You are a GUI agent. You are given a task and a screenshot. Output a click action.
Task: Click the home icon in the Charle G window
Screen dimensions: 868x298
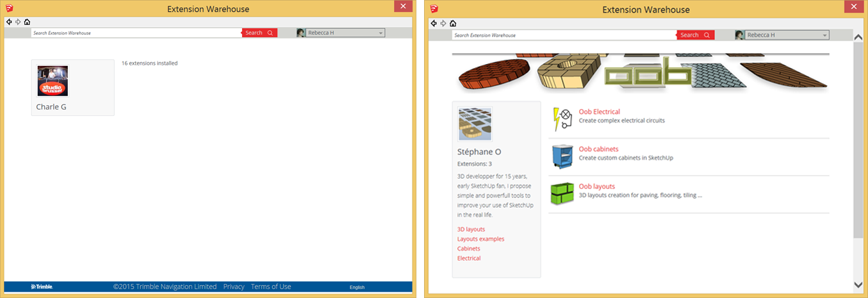coord(27,22)
